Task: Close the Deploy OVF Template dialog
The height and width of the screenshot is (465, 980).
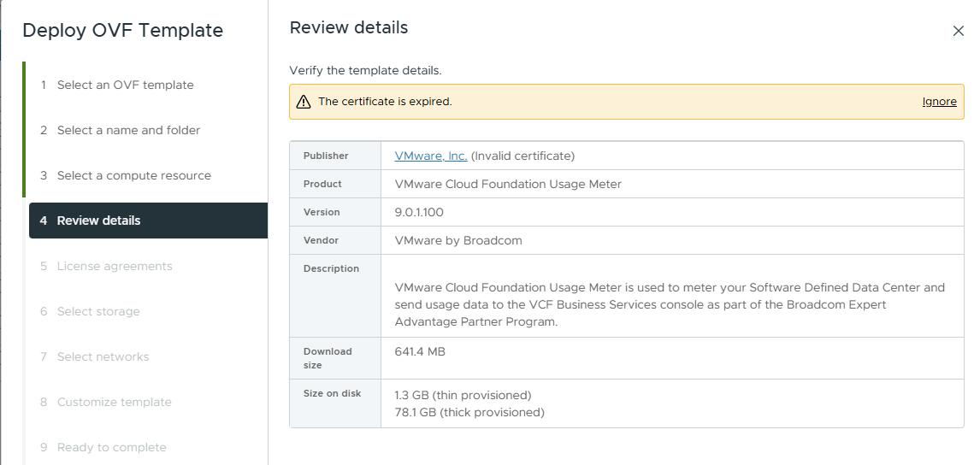Action: (x=958, y=31)
